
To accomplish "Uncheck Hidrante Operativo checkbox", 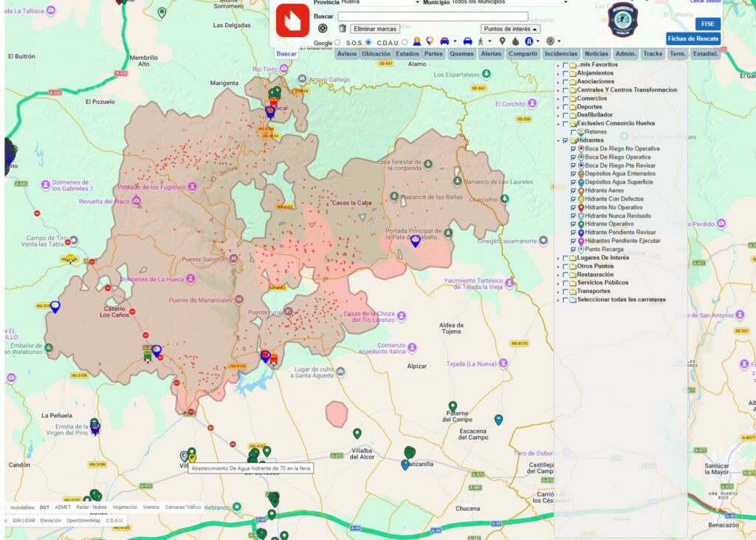I will coord(573,225).
